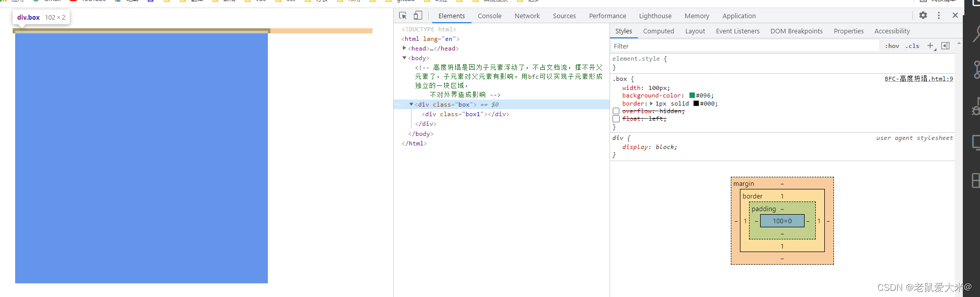Open the BFC html:9 source link
The width and height of the screenshot is (980, 297).
point(918,79)
